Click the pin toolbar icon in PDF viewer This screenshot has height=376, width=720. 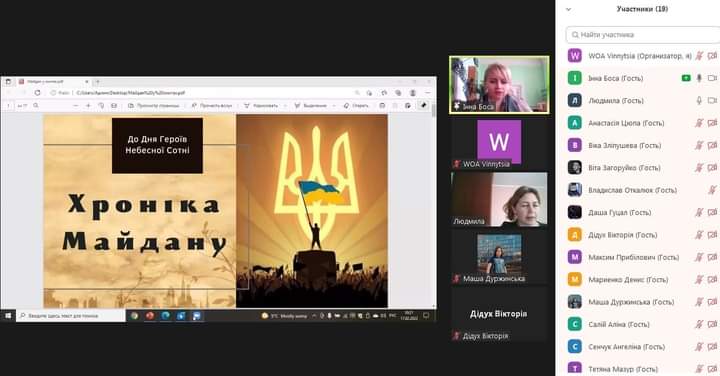point(423,106)
